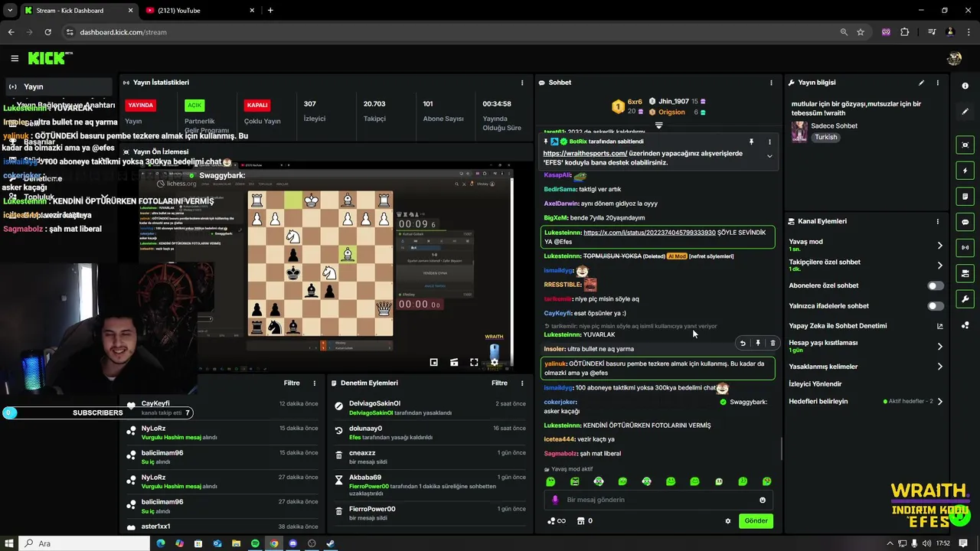This screenshot has width=980, height=551.
Task: Pin the hovered chat message
Action: (757, 344)
